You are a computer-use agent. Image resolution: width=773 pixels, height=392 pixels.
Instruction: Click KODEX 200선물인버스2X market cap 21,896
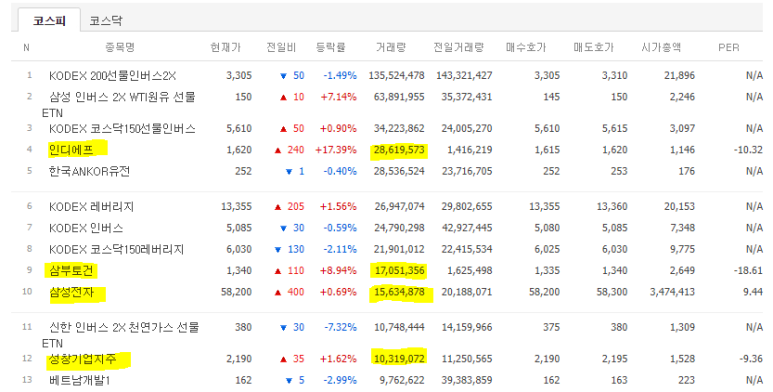pos(679,76)
